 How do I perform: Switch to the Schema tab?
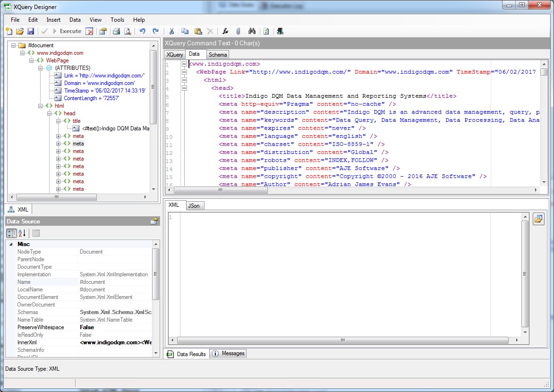[x=218, y=55]
